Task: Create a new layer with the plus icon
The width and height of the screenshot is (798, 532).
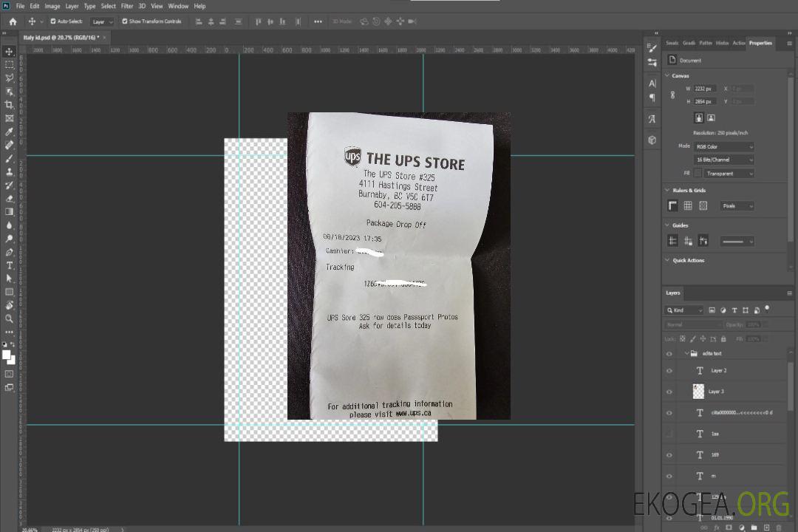Action: click(x=766, y=528)
